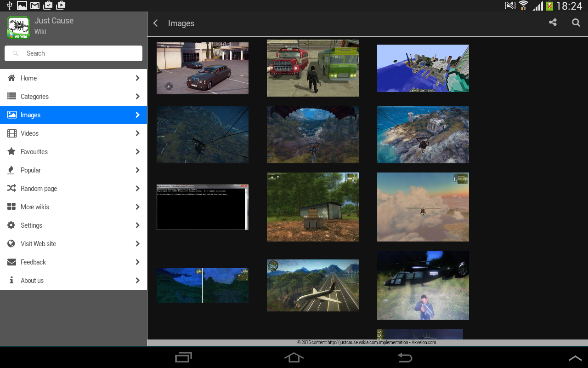Screen dimensions: 588x368
Task: Expand the More wikis chevron
Action: point(137,207)
